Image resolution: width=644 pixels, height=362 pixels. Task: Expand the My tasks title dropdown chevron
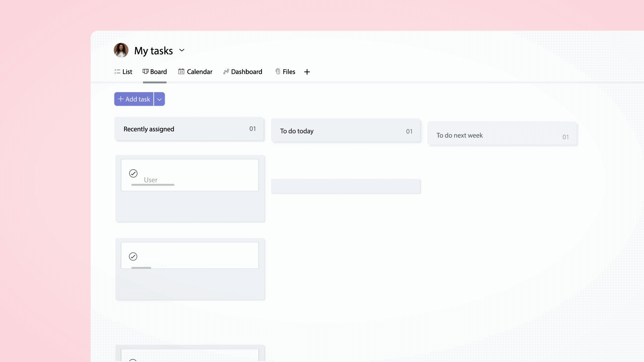pyautogui.click(x=182, y=50)
